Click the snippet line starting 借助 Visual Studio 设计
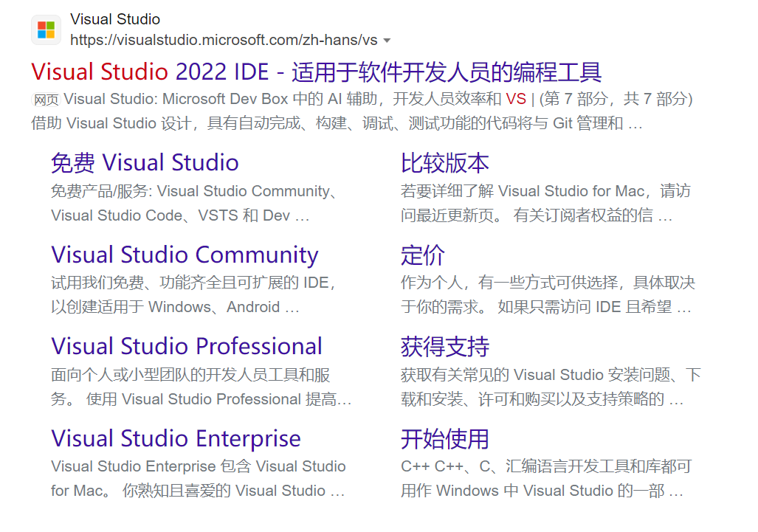Viewport: 758px width, 532px height. pyautogui.click(x=337, y=123)
